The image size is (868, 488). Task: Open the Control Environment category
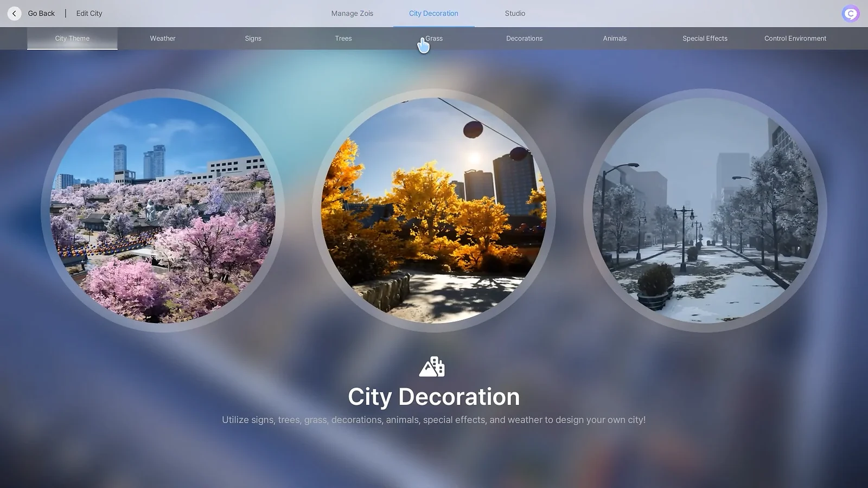(795, 38)
